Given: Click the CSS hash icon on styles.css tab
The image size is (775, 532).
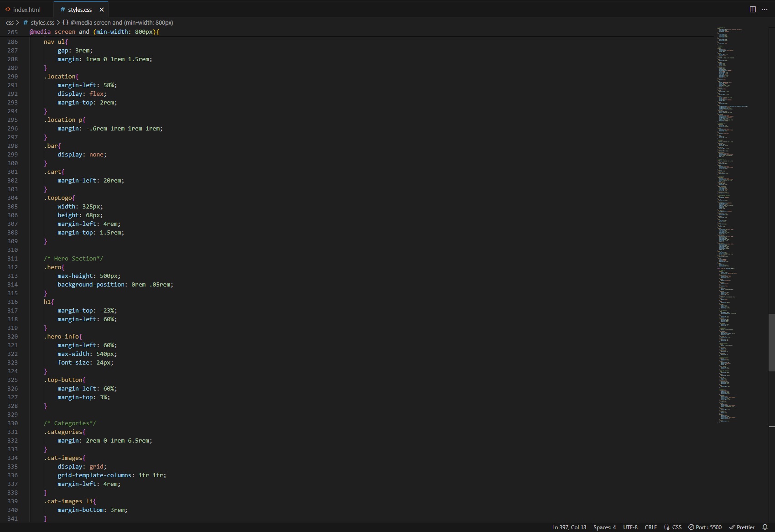Looking at the screenshot, I should [62, 10].
